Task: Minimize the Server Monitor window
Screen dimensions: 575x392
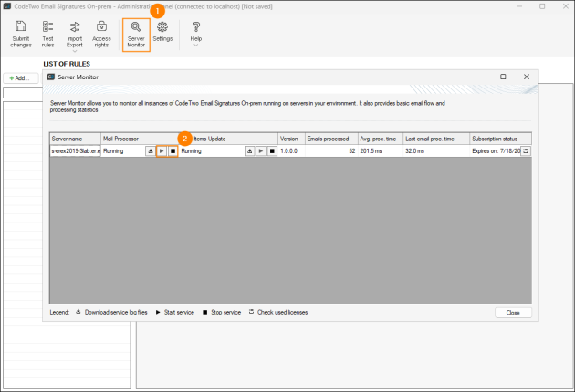Action: (x=480, y=77)
